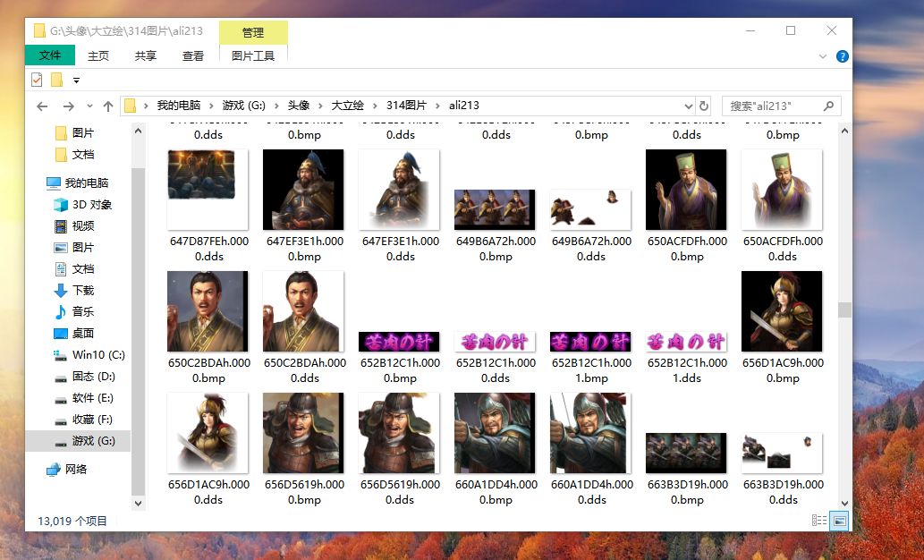Screen dimensions: 924x560
Task: Select the 图片工具 tab
Action: [253, 56]
